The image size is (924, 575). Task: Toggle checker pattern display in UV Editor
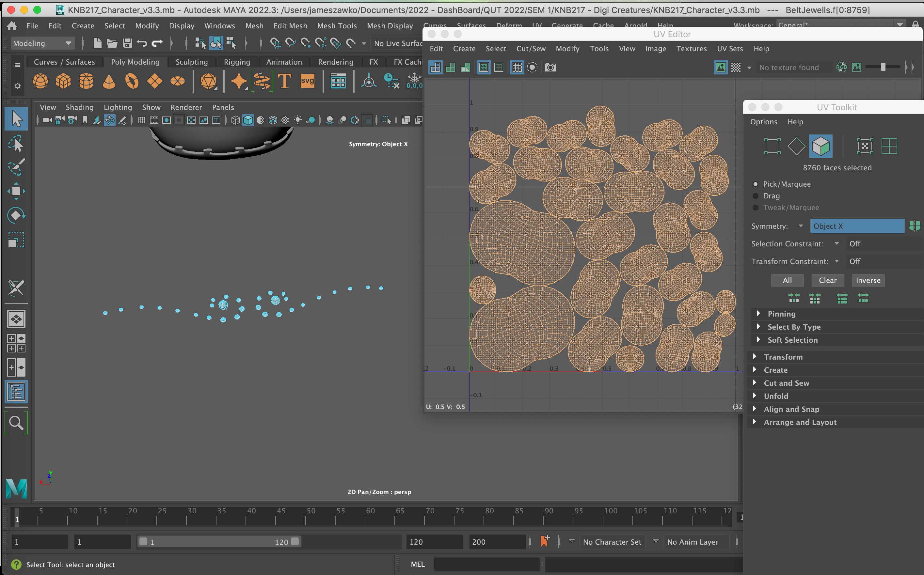click(x=736, y=68)
